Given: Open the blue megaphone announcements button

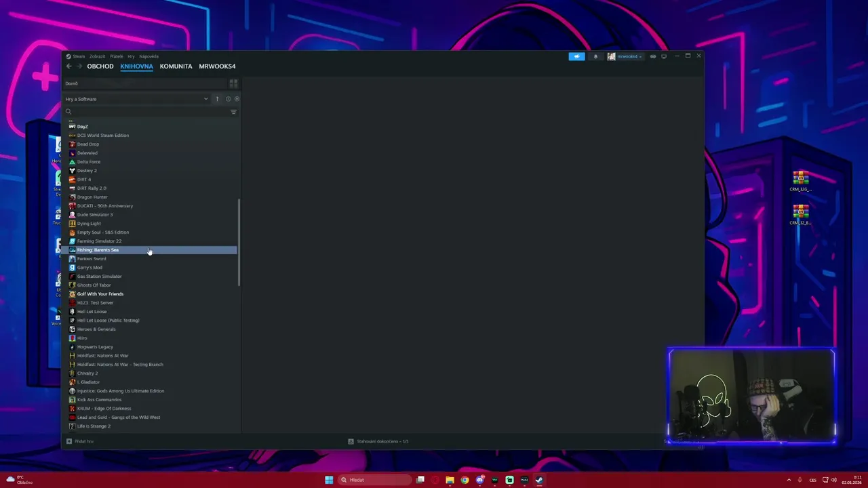Looking at the screenshot, I should pyautogui.click(x=576, y=56).
